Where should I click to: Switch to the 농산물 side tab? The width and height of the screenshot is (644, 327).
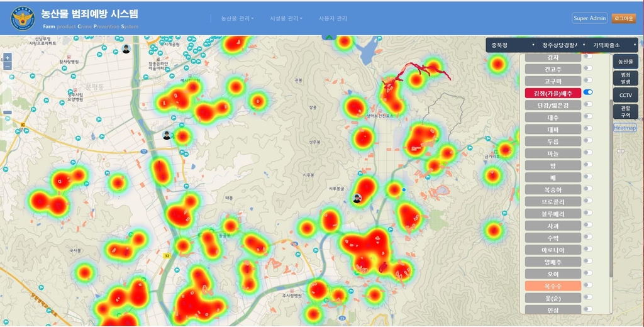coord(626,62)
